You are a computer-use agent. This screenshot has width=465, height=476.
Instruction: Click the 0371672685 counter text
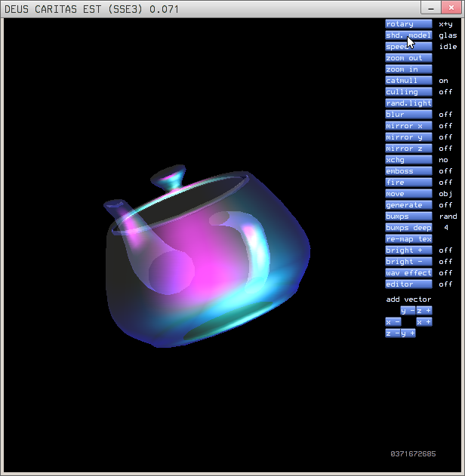point(413,454)
